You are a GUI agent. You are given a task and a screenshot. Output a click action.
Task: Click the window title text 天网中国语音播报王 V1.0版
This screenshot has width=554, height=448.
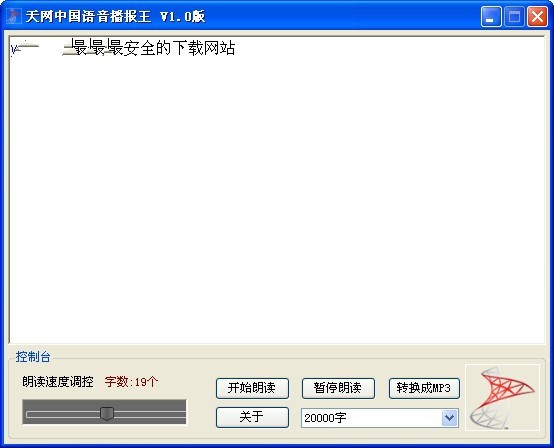(115, 16)
